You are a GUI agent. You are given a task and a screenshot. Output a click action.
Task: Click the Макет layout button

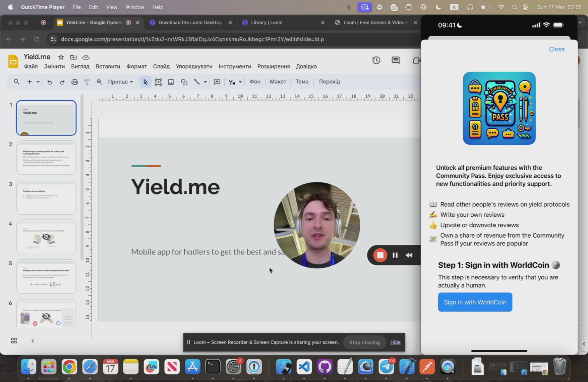pos(278,82)
